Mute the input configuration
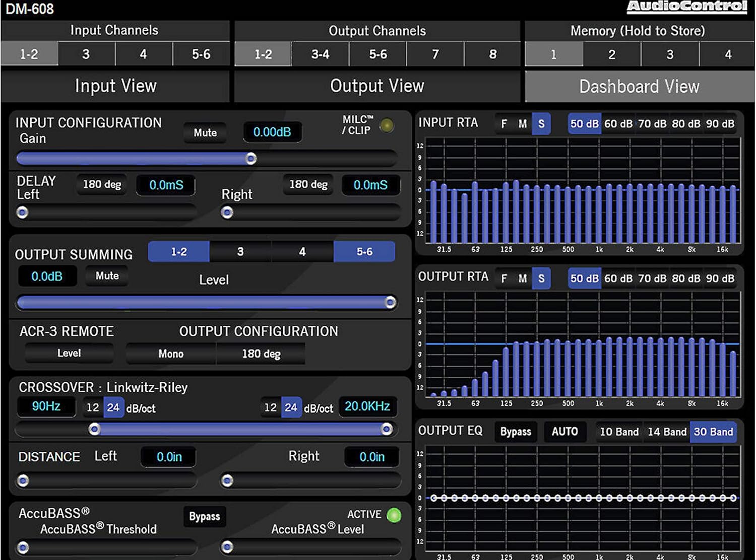 pos(204,132)
